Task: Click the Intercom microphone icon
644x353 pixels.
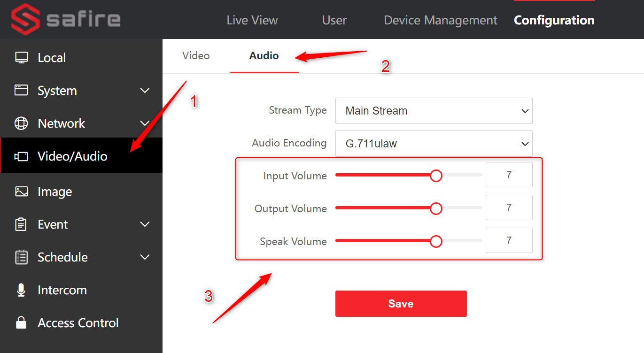Action: click(x=21, y=290)
